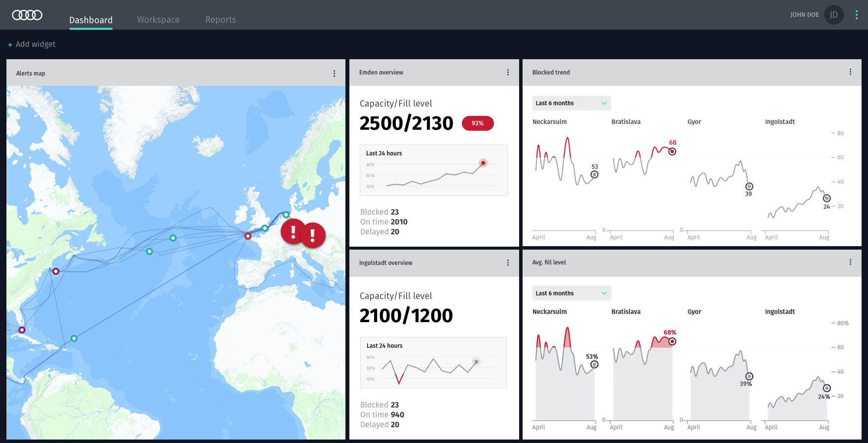Click the right red alert marker on the map
This screenshot has height=443, width=868.
313,235
